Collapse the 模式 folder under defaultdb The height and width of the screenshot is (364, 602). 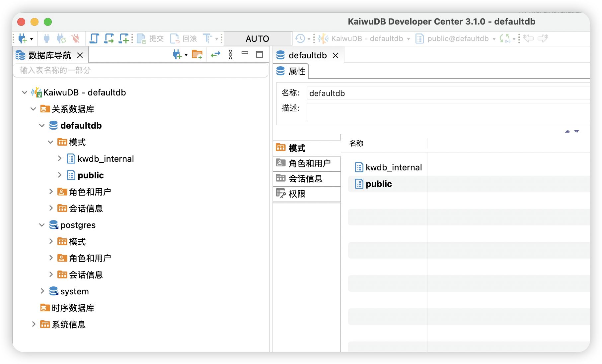(50, 142)
